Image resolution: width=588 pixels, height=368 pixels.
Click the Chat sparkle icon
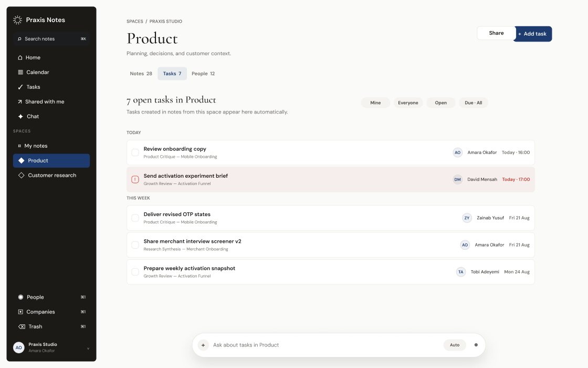(20, 116)
